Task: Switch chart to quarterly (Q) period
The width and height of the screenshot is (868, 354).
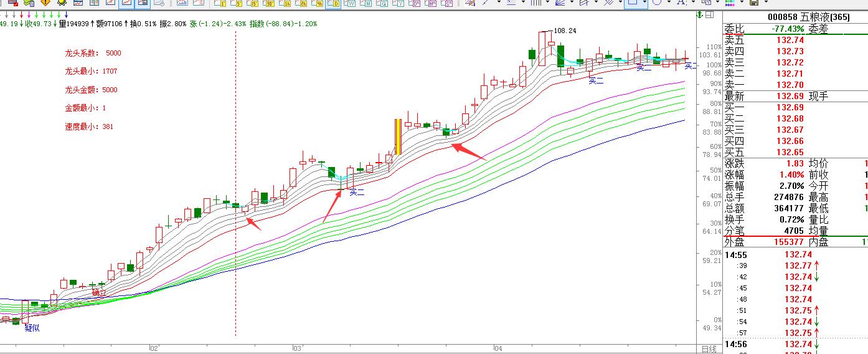Action: pos(381,4)
